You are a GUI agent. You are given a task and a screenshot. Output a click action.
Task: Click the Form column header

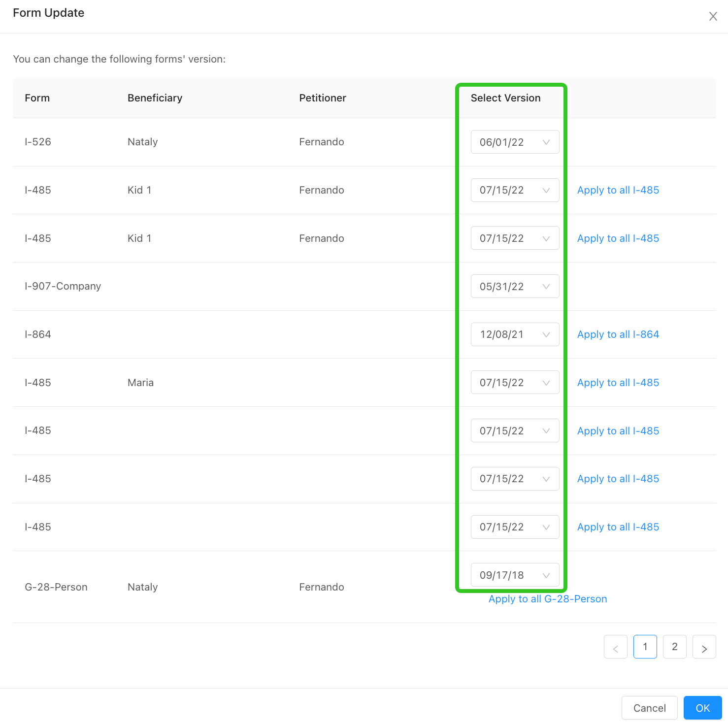pos(37,98)
